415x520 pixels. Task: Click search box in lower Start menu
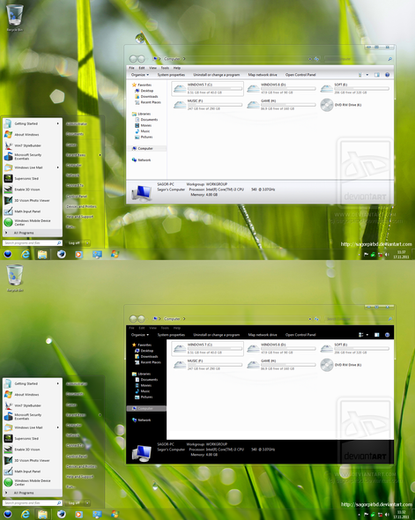point(32,503)
